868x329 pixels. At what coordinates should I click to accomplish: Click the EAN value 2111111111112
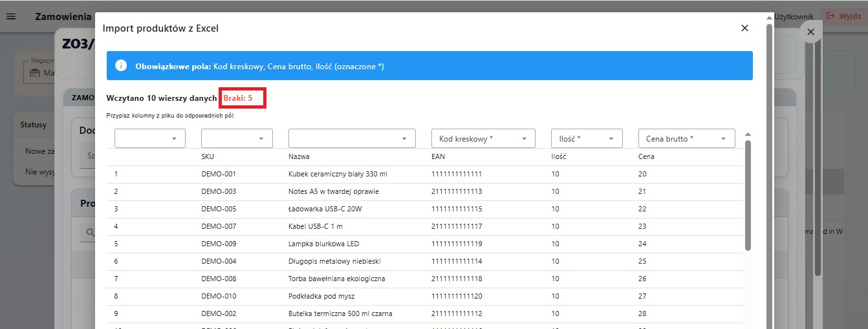tap(457, 313)
